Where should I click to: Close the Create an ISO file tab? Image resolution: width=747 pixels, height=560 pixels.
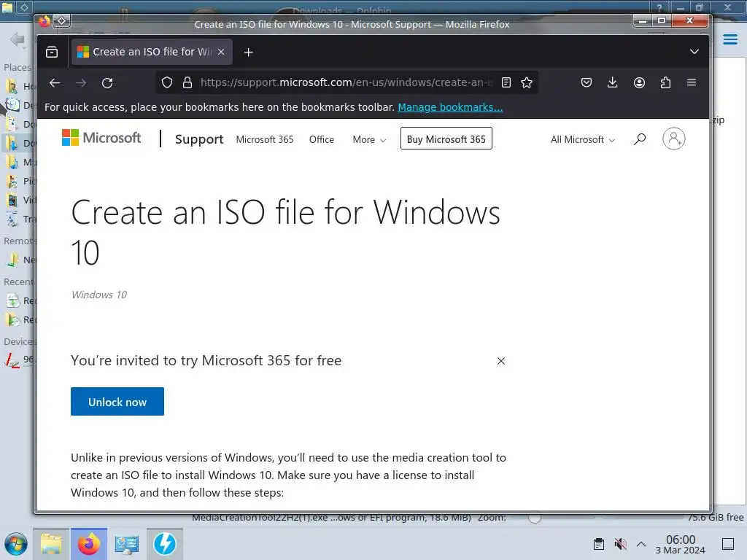(x=221, y=52)
